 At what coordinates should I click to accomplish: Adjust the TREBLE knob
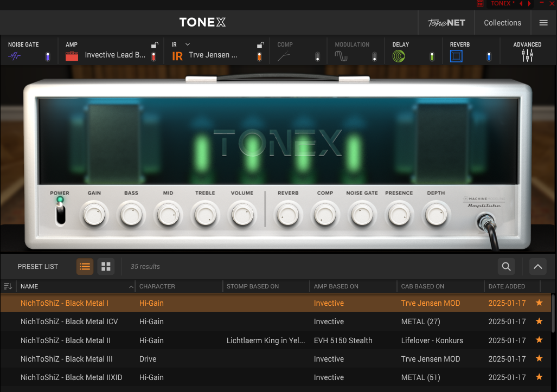pyautogui.click(x=205, y=215)
